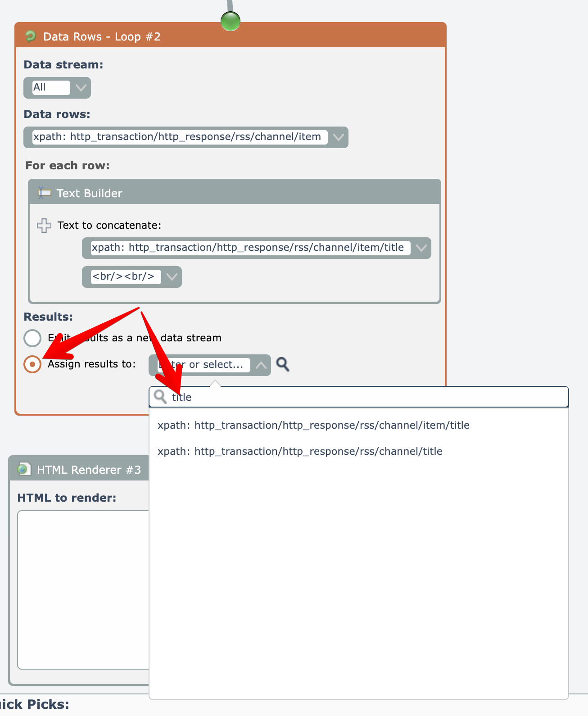Click inside the HTML to render text area
The image size is (588, 716).
pyautogui.click(x=83, y=589)
